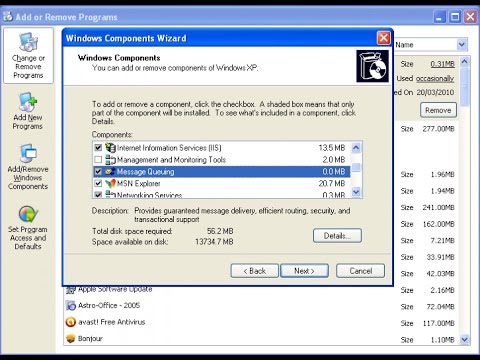The width and height of the screenshot is (480, 360).
Task: Click Add or Remove Programs title icon
Action: tap(8, 17)
